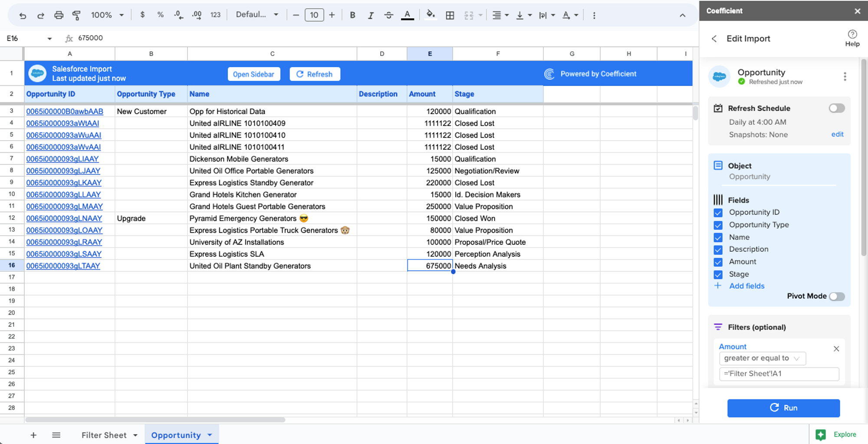Switch to the Filter Sheet tab
Image resolution: width=868 pixels, height=444 pixels.
(x=104, y=435)
